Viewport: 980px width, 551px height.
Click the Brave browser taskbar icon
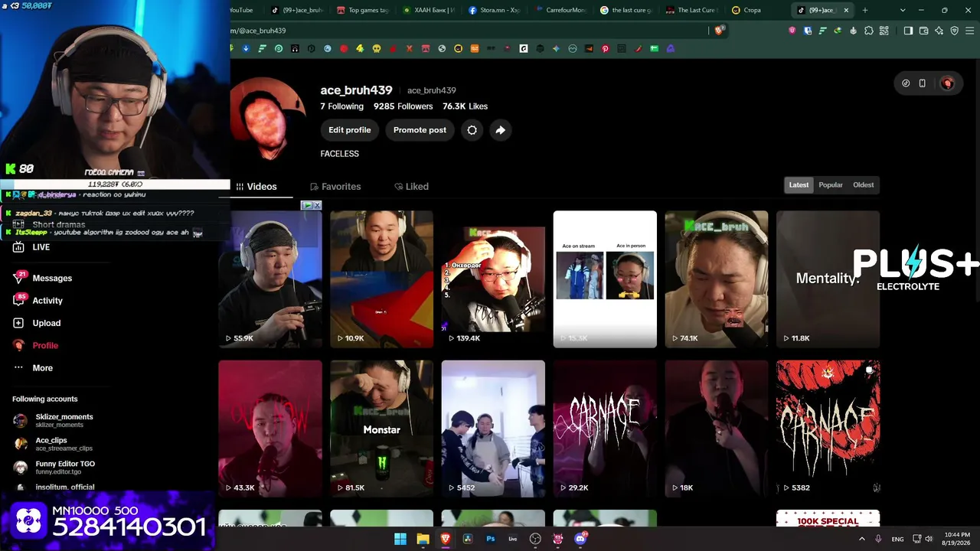point(446,539)
